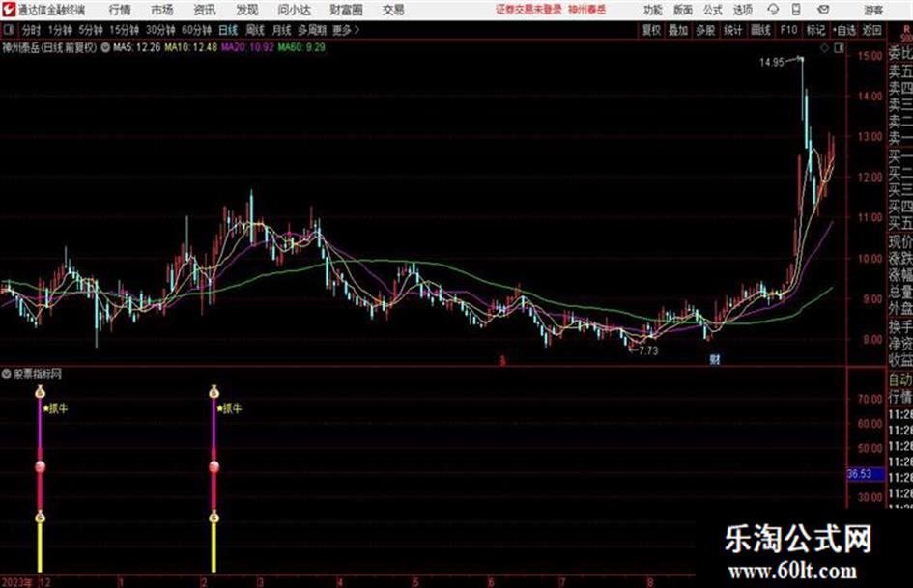
Task: Click the 返回 back button
Action: pyautogui.click(x=871, y=30)
